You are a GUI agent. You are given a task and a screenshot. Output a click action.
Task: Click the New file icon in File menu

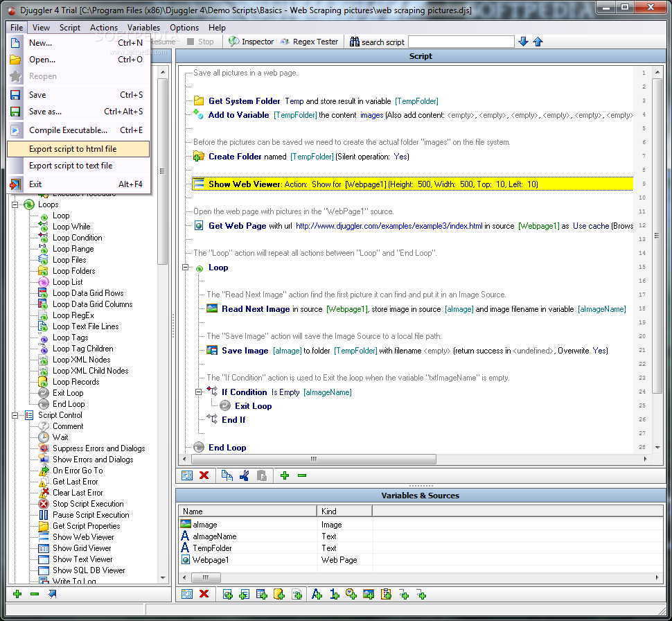click(15, 43)
